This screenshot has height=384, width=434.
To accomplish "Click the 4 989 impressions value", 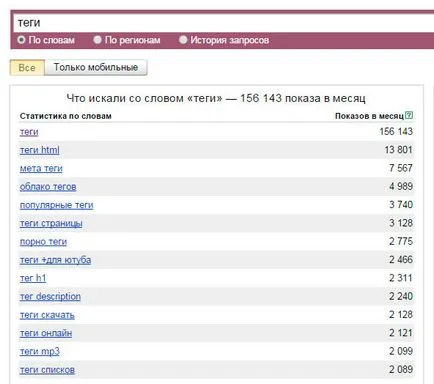I will [401, 186].
